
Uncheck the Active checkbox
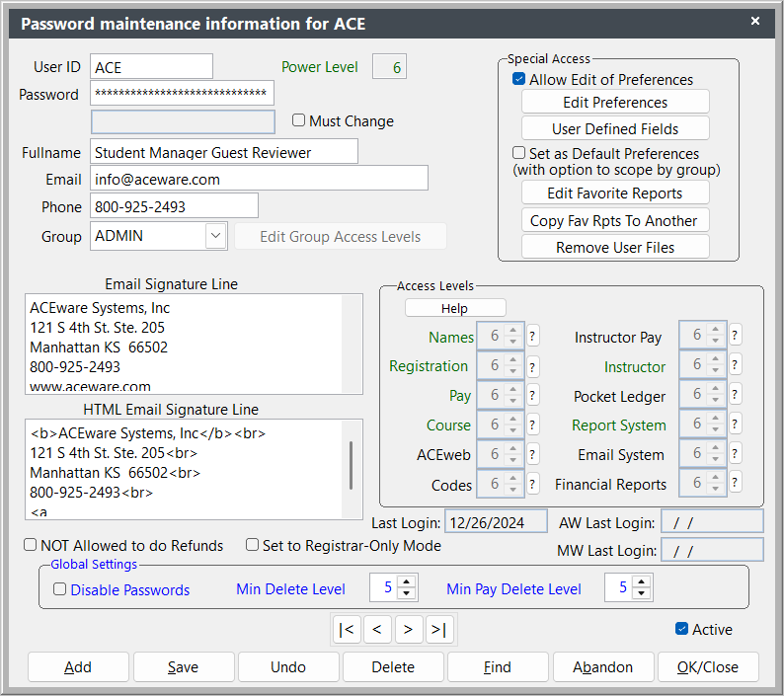[x=681, y=629]
